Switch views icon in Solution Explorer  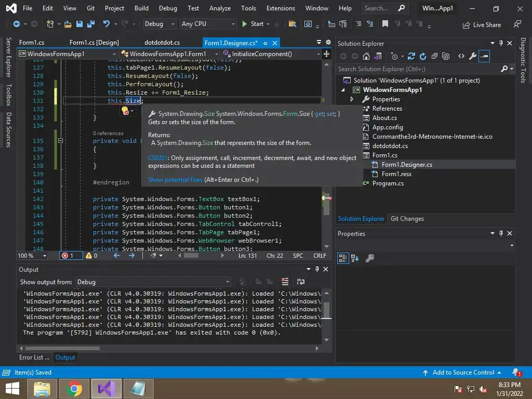pos(378,56)
